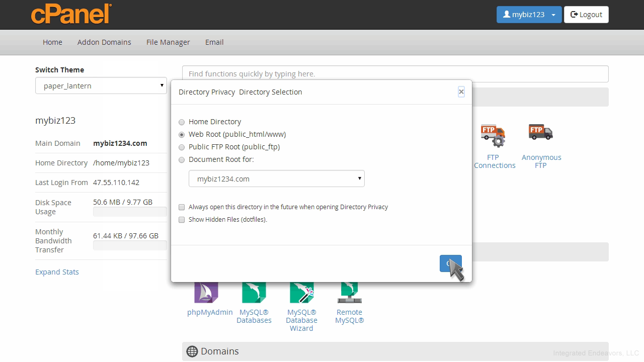Click the Expand Stats link
This screenshot has height=362, width=644.
point(57,272)
